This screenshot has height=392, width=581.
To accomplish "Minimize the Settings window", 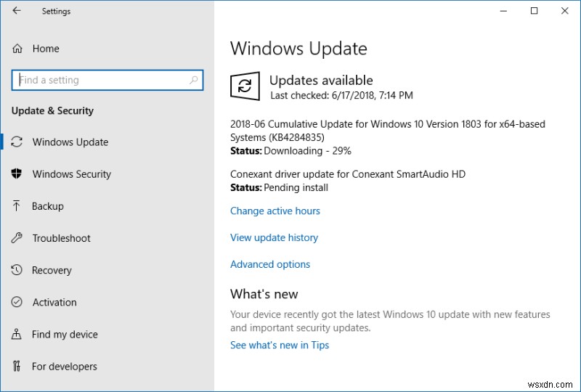I will tap(503, 11).
